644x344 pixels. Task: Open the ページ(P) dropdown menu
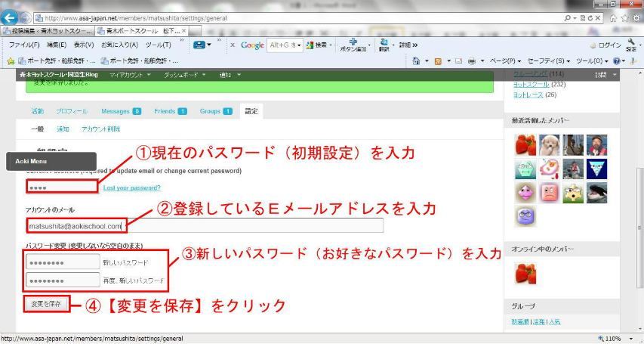pyautogui.click(x=505, y=61)
